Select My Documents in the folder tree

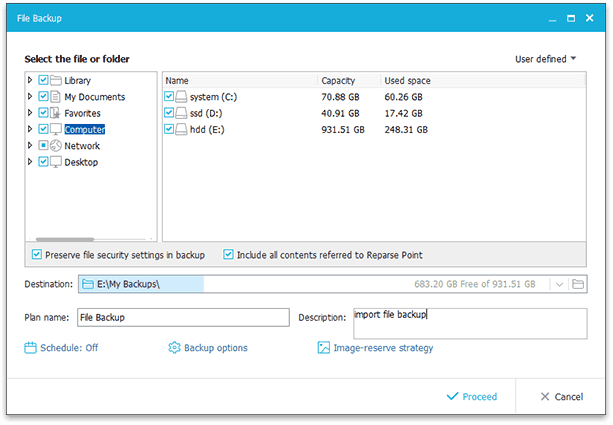pyautogui.click(x=95, y=97)
